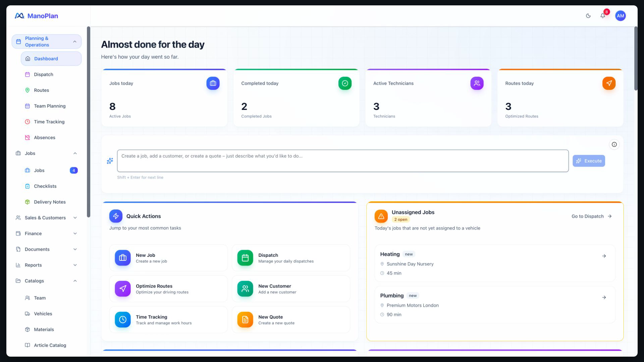Open Vehicles in the Catalogs group
Viewport: 644px width, 362px height.
pyautogui.click(x=51, y=314)
